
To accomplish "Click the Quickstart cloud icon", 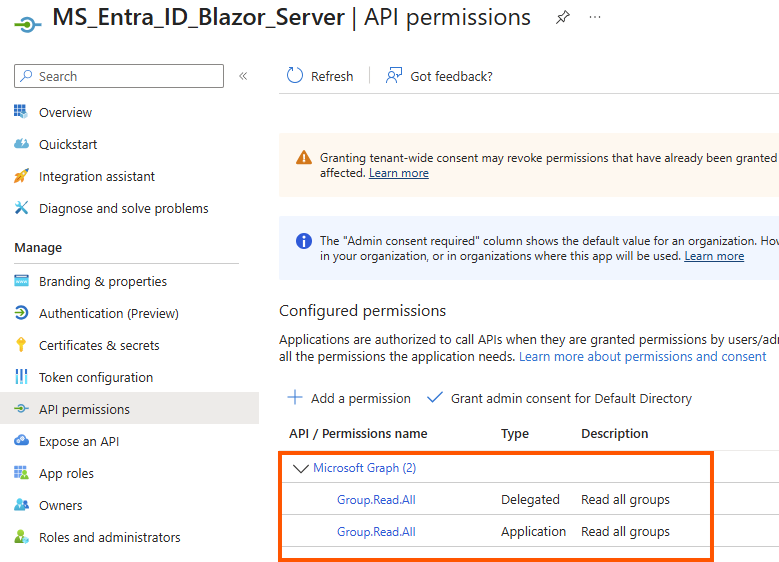I will (21, 144).
